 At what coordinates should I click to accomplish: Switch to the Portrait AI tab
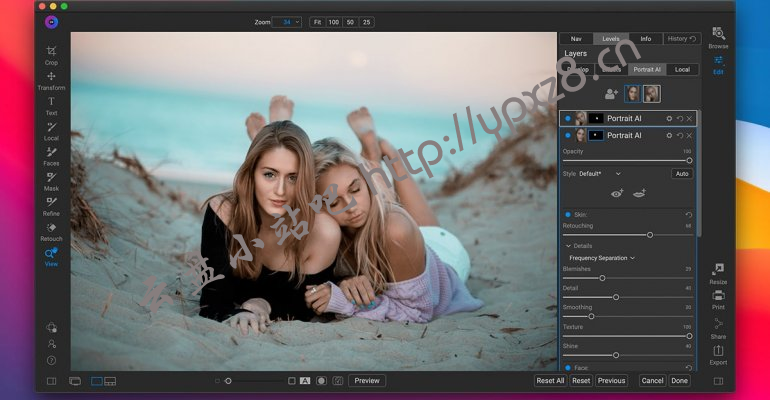pyautogui.click(x=647, y=70)
